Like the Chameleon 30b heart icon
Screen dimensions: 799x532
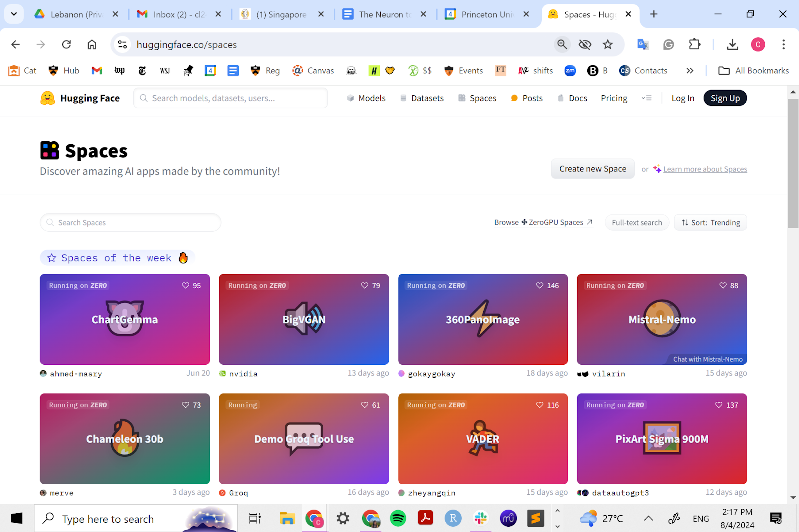(186, 405)
